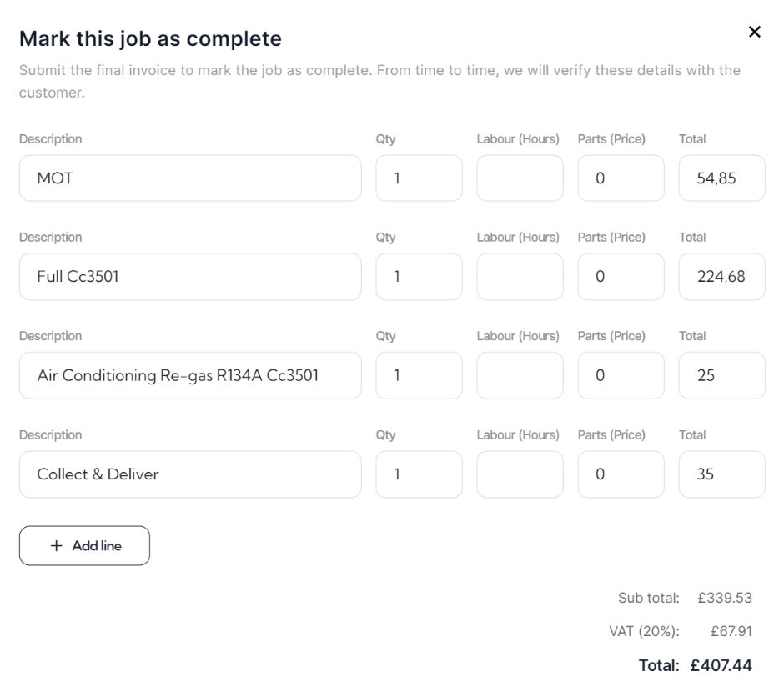Focus the Labour hours field for Collect & Deliver
784x692 pixels.
coord(520,474)
